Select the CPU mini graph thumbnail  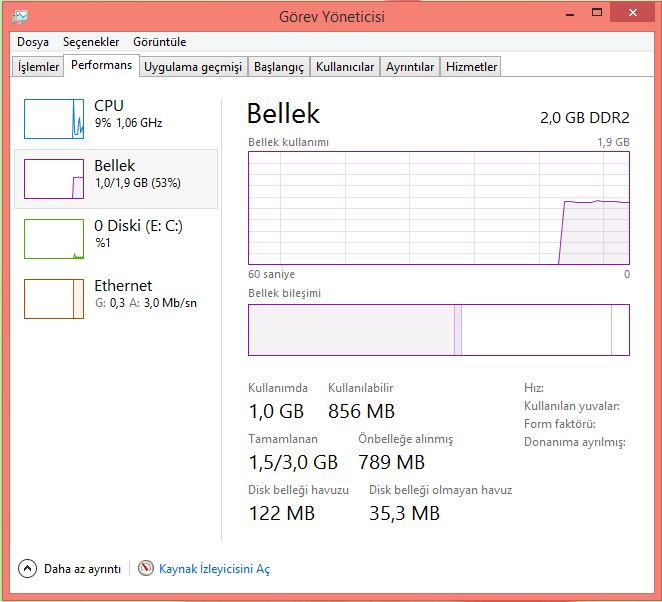click(x=54, y=119)
